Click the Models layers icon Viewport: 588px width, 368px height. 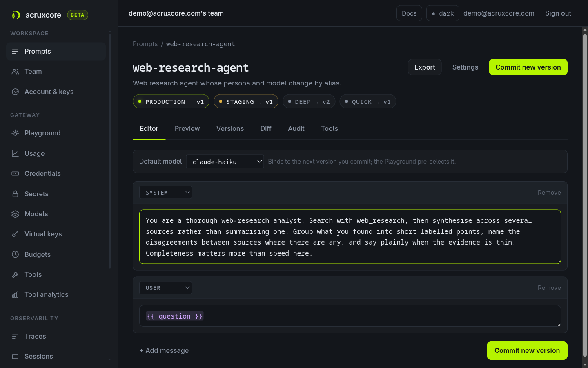[15, 214]
